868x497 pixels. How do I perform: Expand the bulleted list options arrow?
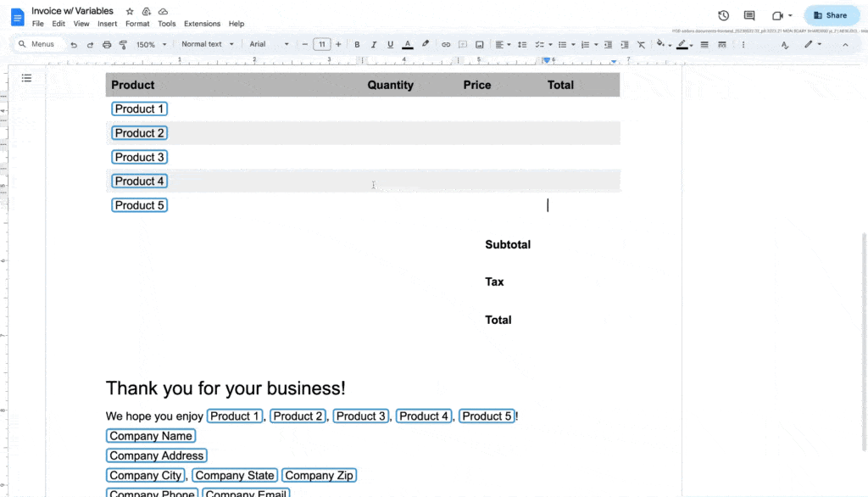pyautogui.click(x=573, y=45)
